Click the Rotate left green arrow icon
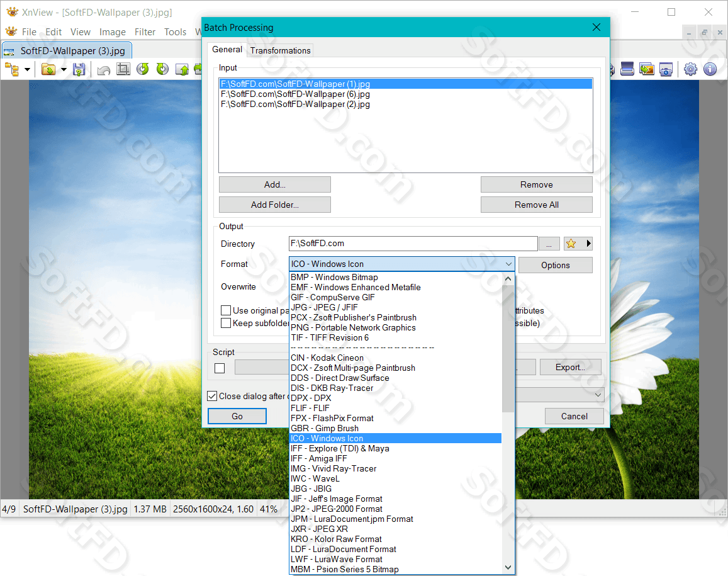Viewport: 728px width, 576px height. [143, 69]
